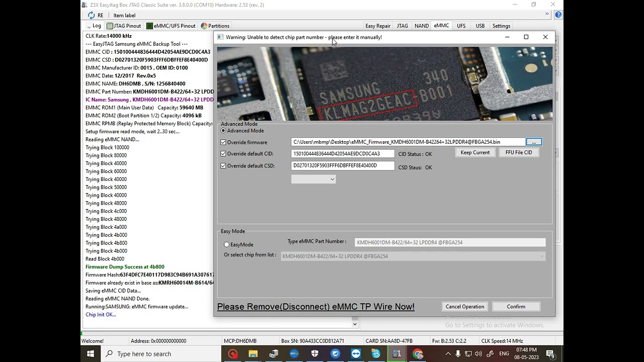
Task: Open the blue help question mark icon
Action: click(558, 15)
